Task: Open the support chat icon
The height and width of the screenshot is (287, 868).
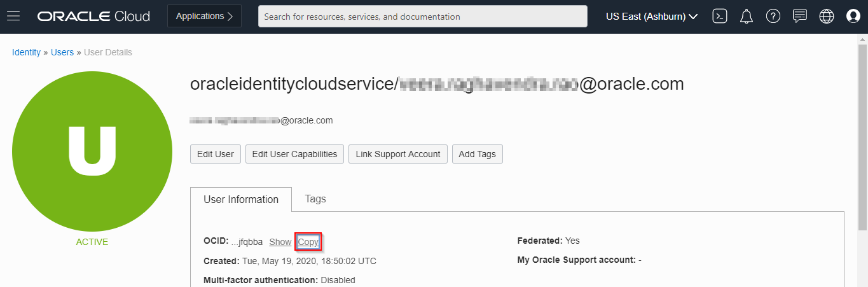Action: (x=800, y=17)
